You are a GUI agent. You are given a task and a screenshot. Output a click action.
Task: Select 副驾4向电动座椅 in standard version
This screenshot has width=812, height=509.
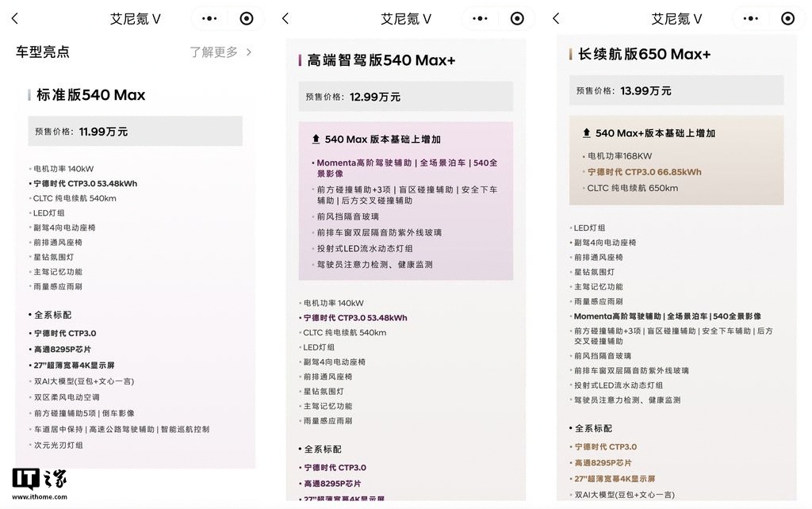click(64, 228)
